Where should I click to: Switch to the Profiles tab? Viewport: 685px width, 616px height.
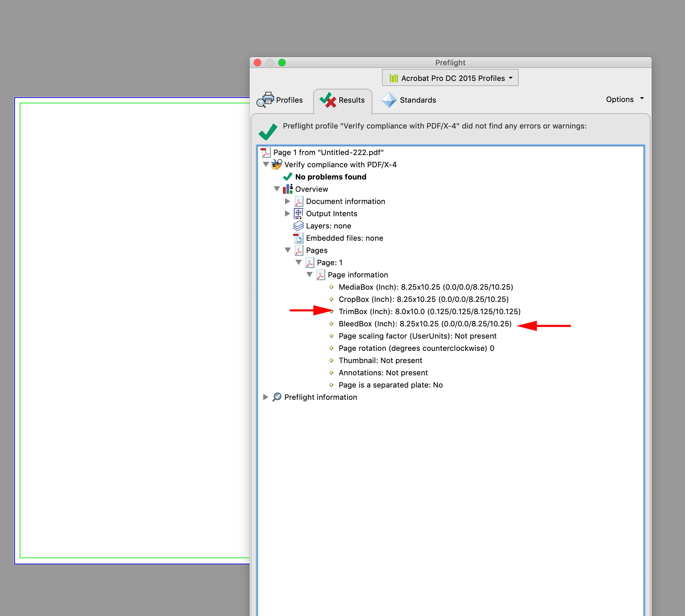click(289, 100)
